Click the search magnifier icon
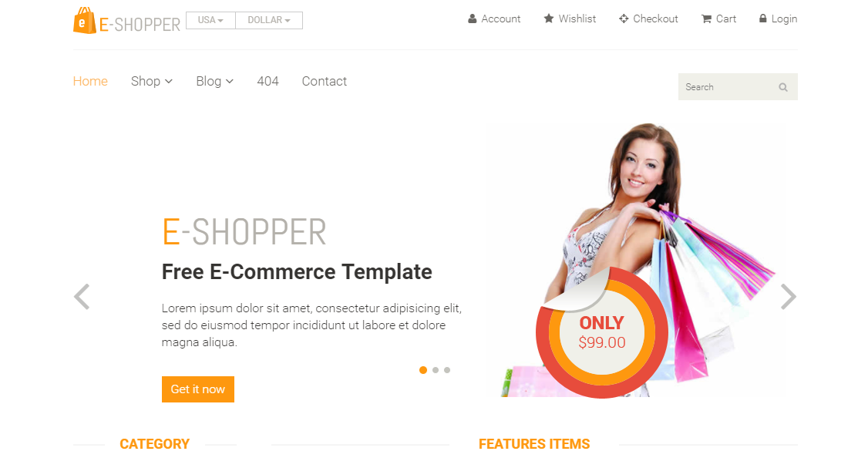Image resolution: width=868 pixels, height=468 pixels. point(782,87)
